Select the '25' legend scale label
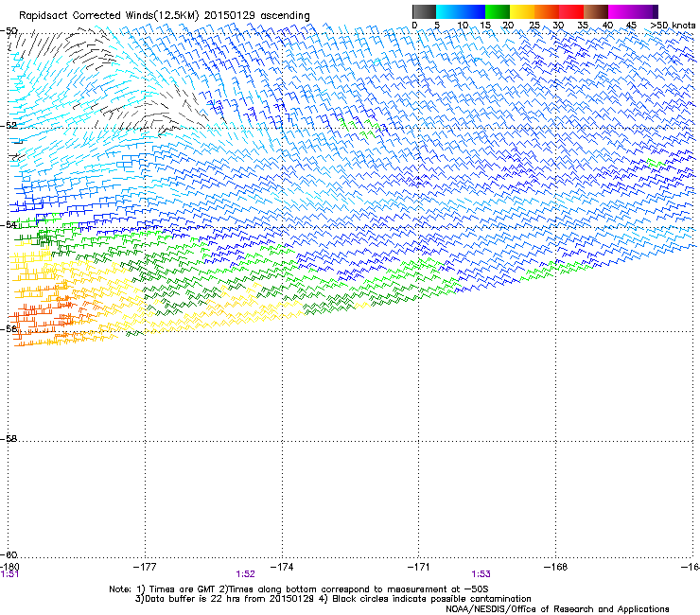This screenshot has height=615, width=700. (x=534, y=26)
